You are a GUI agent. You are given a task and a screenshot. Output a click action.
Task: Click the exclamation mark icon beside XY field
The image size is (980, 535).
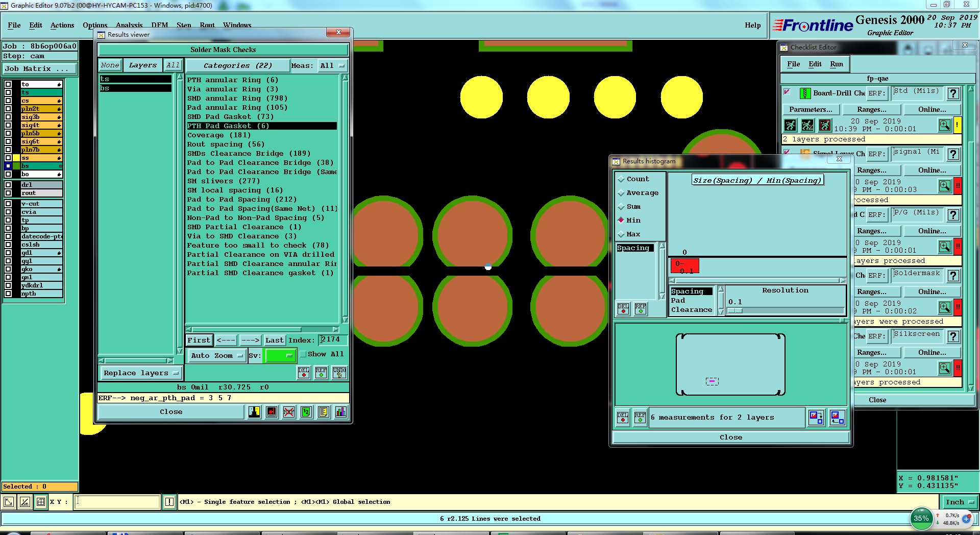click(169, 502)
